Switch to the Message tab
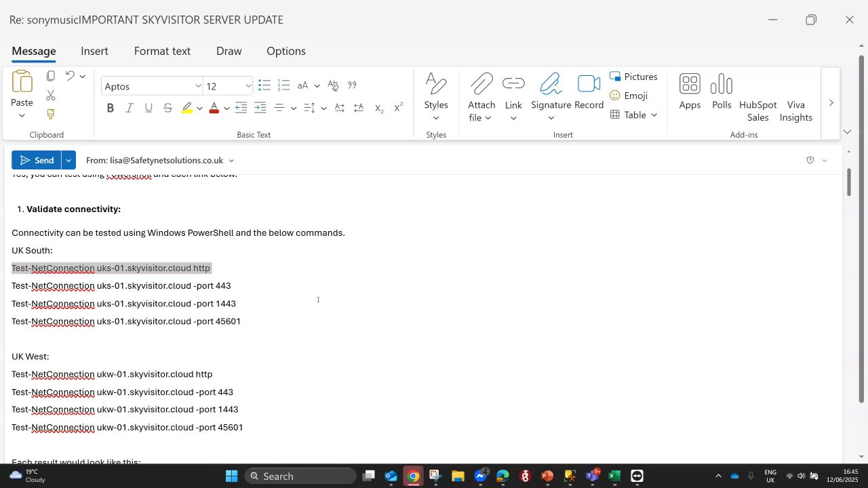This screenshot has width=868, height=488. [x=34, y=52]
